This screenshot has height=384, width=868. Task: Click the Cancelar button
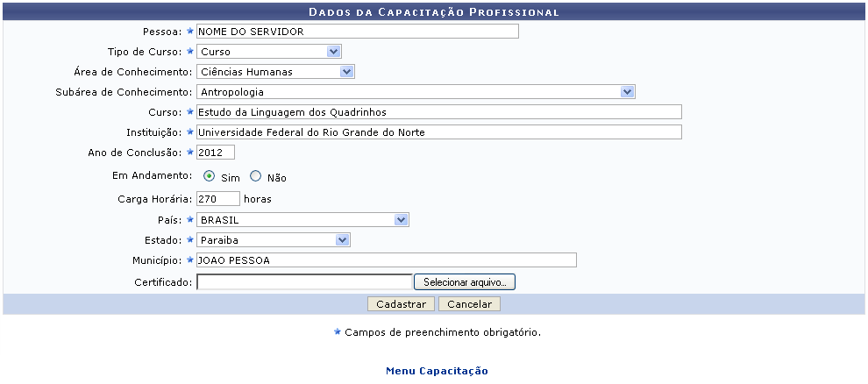[x=469, y=304]
